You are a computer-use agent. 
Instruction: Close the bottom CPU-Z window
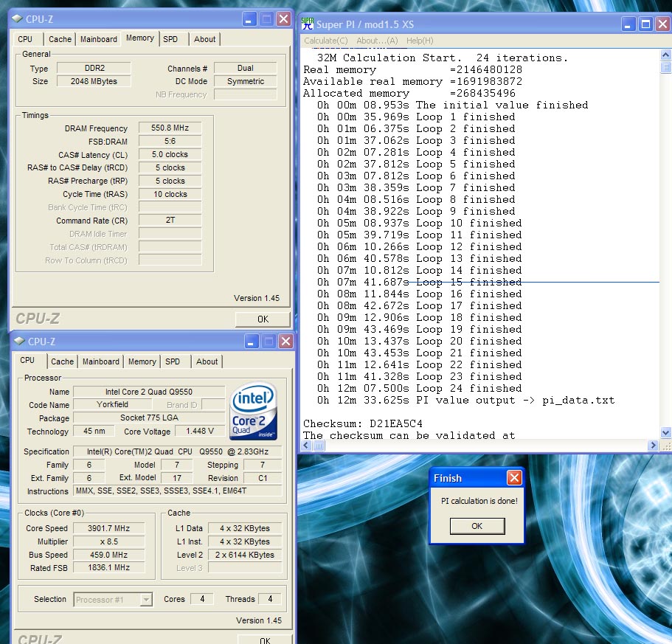coord(285,342)
